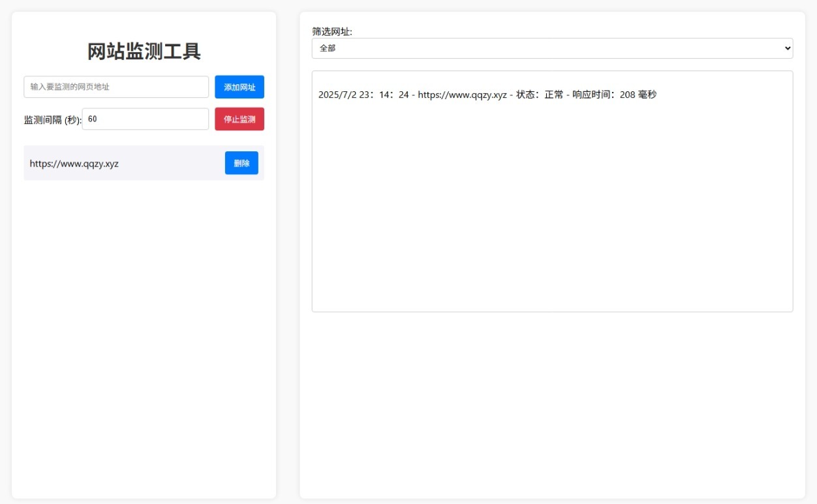Click the 筛选网址 label text
This screenshot has width=817, height=504.
tap(330, 30)
